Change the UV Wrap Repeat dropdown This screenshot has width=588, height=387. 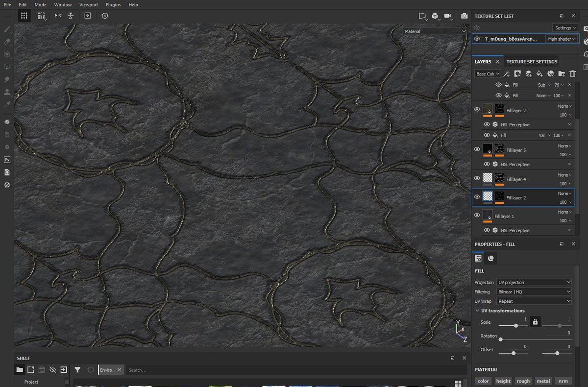[x=534, y=301]
